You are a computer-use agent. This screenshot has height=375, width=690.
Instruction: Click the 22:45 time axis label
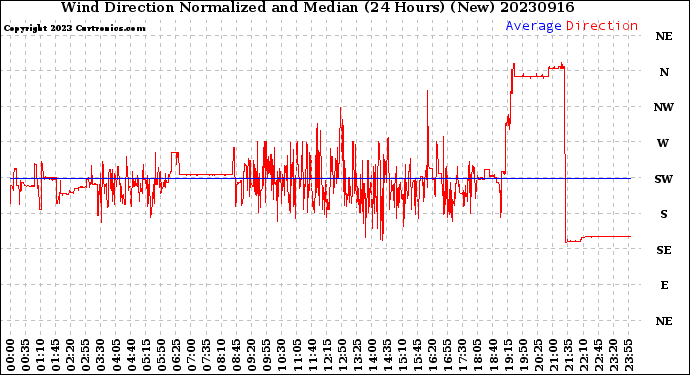(x=598, y=355)
